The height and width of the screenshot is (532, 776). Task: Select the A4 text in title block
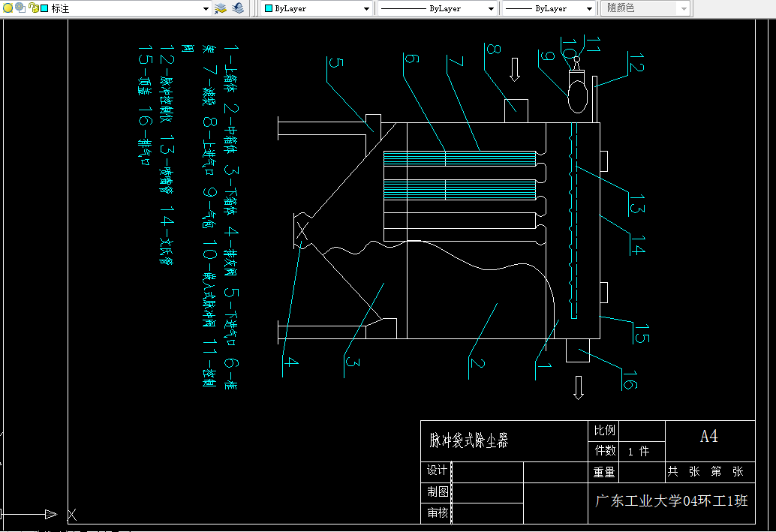pyautogui.click(x=708, y=437)
